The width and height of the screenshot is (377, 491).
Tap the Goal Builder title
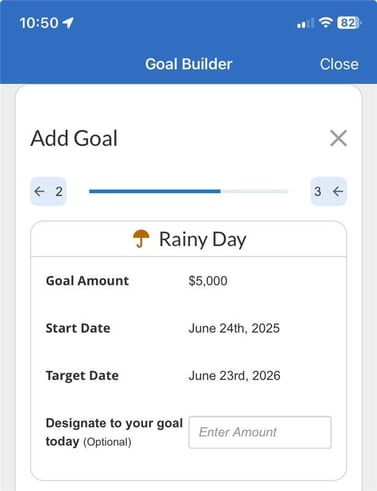[189, 64]
